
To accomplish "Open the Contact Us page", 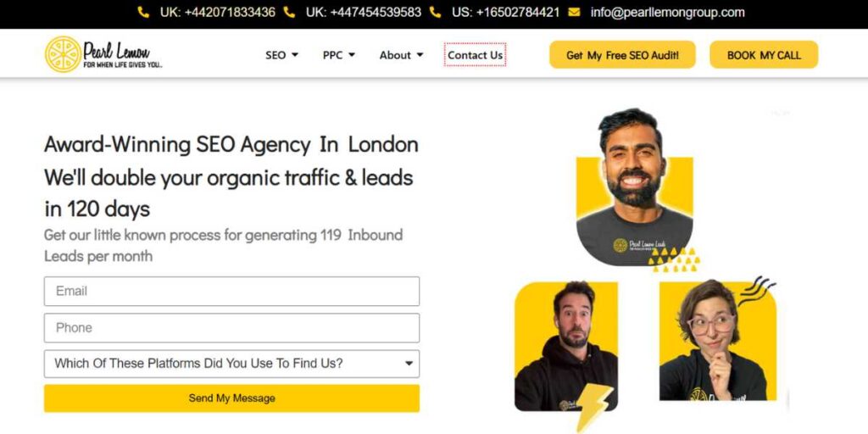I will point(475,55).
